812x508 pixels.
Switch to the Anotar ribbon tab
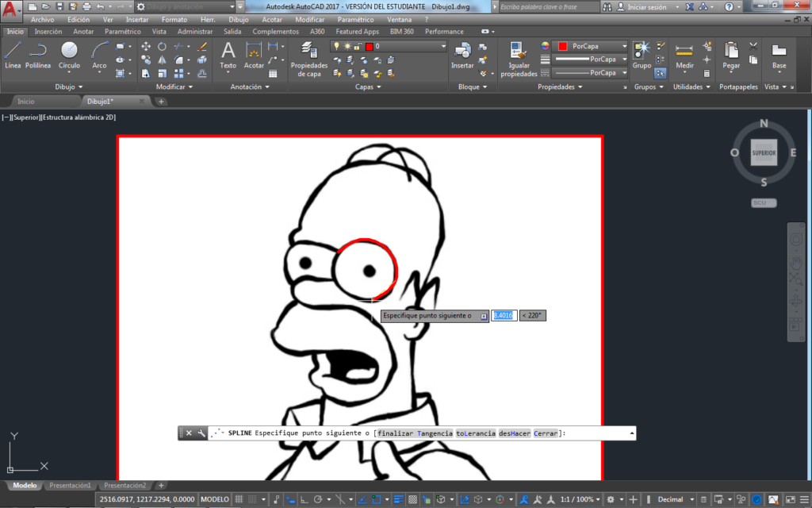[x=83, y=32]
